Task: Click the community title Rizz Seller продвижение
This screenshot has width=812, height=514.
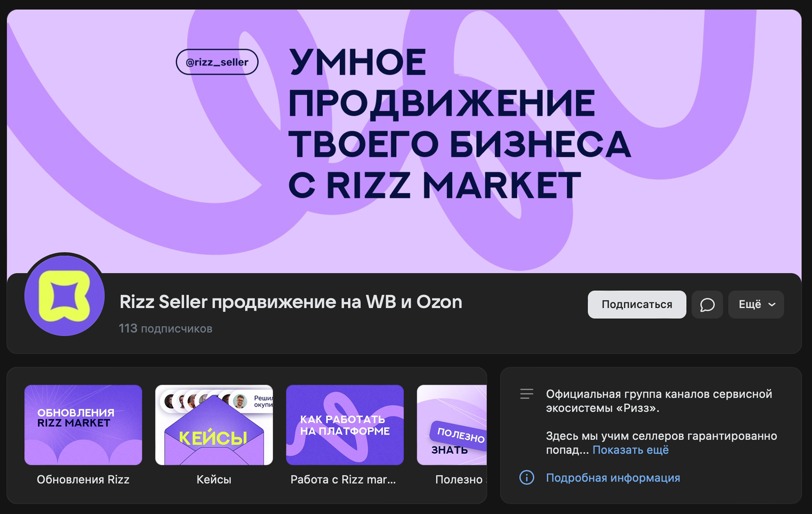Action: click(x=291, y=302)
